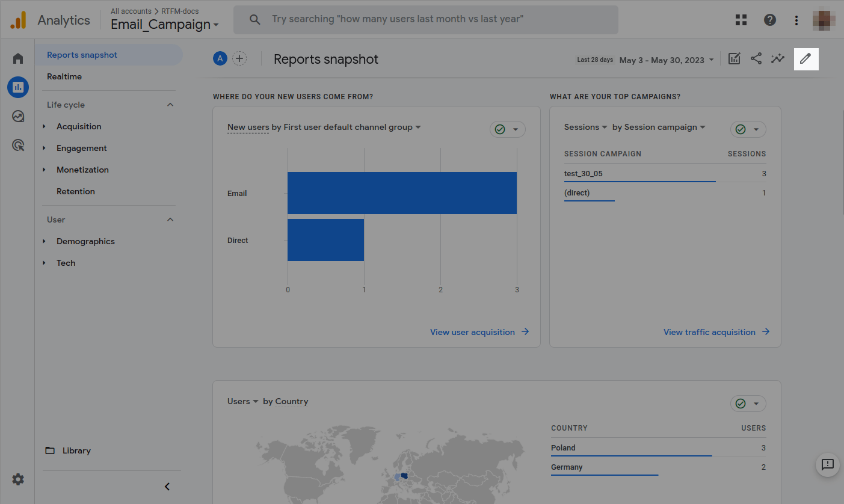Image resolution: width=844 pixels, height=504 pixels.
Task: Select Retention in the sidebar
Action: pyautogui.click(x=76, y=191)
